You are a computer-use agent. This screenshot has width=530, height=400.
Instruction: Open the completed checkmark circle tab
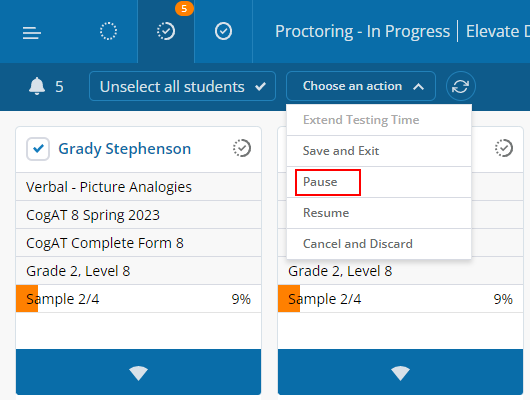coord(223,31)
